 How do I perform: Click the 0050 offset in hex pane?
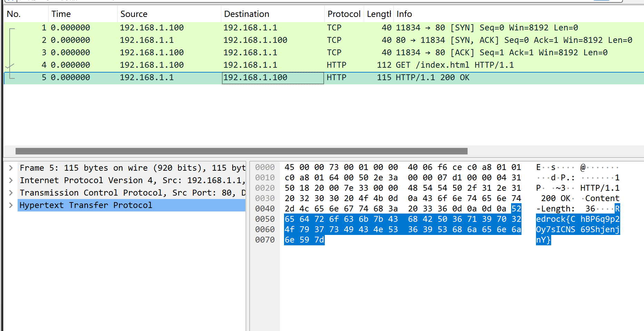(265, 219)
